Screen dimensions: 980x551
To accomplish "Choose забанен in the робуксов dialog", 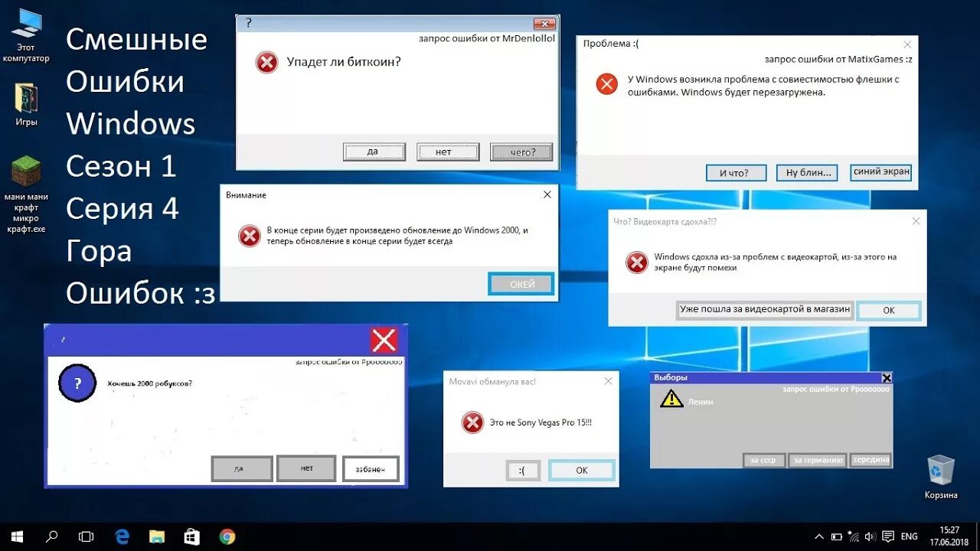I will [x=371, y=469].
